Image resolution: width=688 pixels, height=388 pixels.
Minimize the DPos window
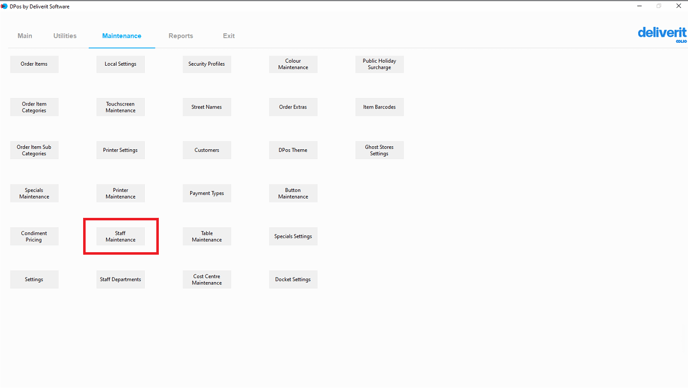coord(639,6)
